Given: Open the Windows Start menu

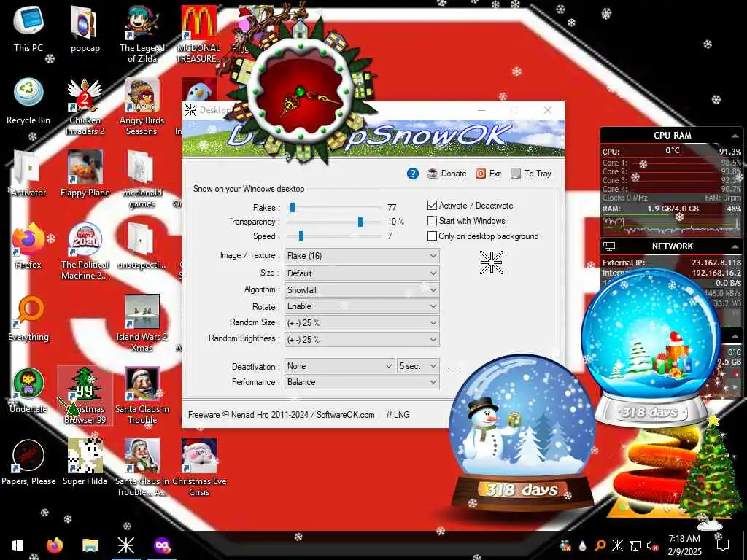Looking at the screenshot, I should point(18,545).
